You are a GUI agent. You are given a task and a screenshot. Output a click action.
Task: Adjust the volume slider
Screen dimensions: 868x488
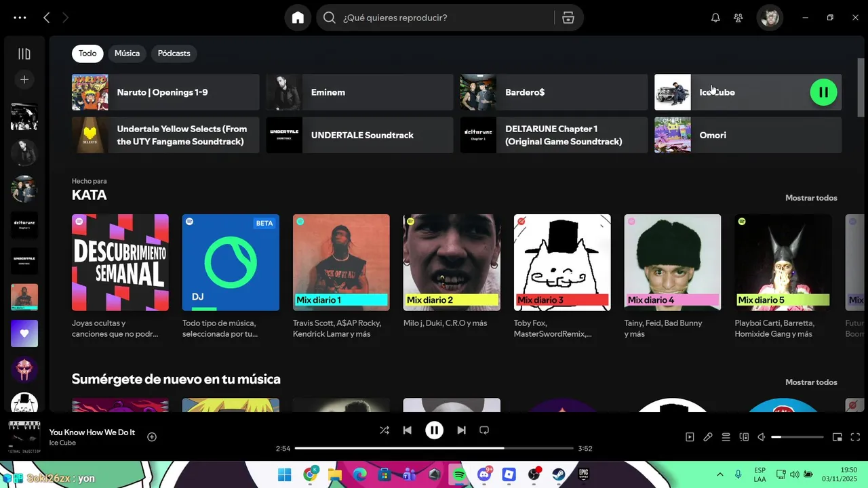coord(797,437)
